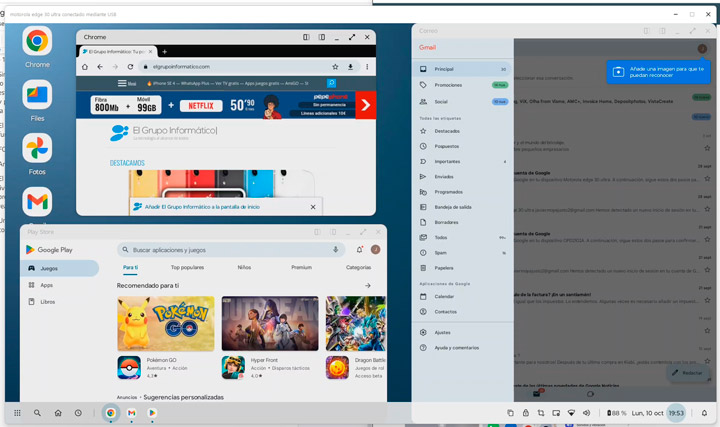Screen dimensions: 720x427
Task: Click the Chrome download icon
Action: click(x=350, y=67)
